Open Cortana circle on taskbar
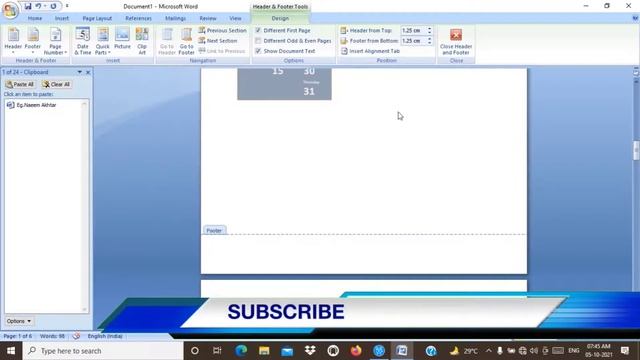The height and width of the screenshot is (360, 640). 195,351
